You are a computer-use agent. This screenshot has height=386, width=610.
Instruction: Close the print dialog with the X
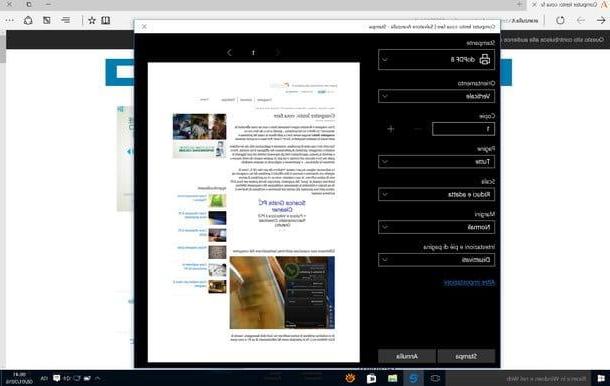pyautogui.click(x=144, y=26)
